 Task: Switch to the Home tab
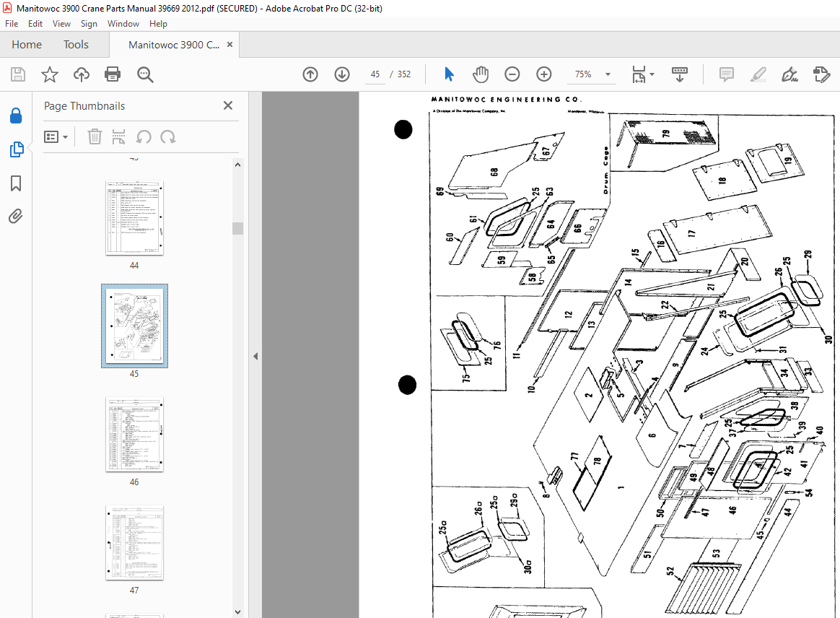point(27,45)
